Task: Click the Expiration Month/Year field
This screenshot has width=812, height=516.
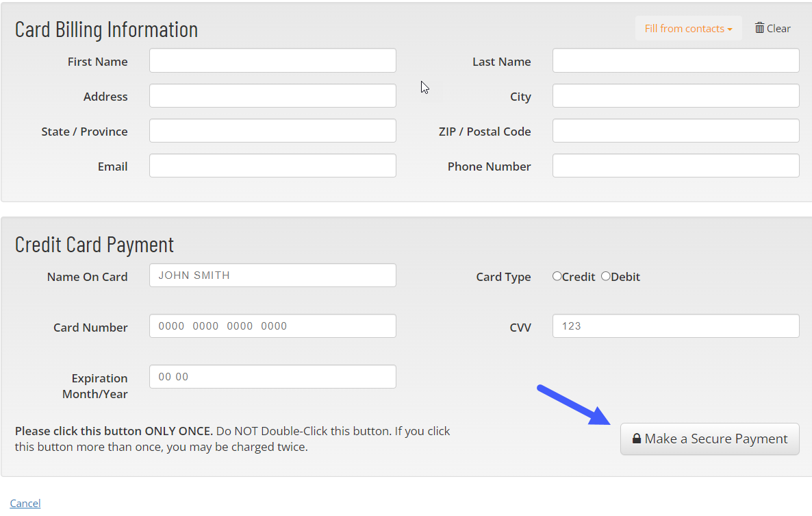Action: 272,376
